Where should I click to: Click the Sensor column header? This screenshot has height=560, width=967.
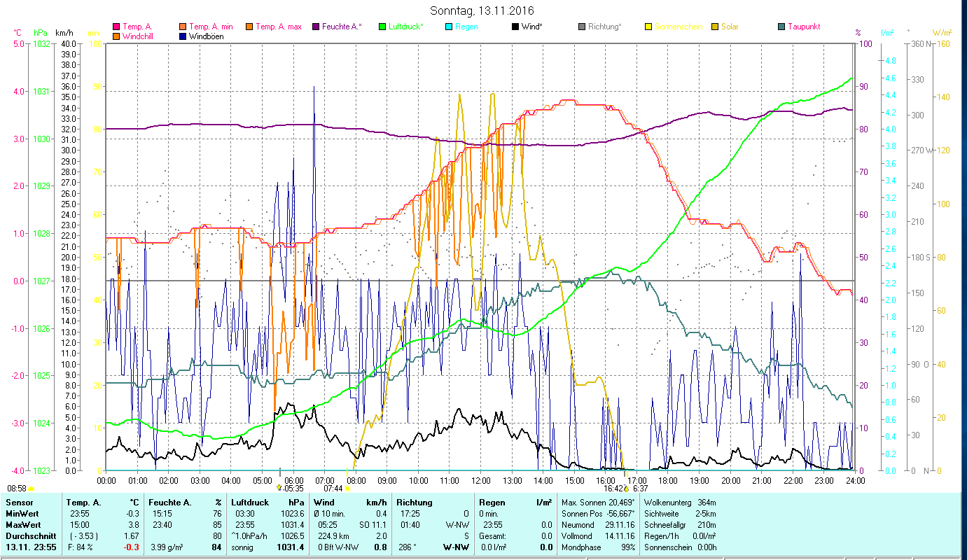[19, 503]
